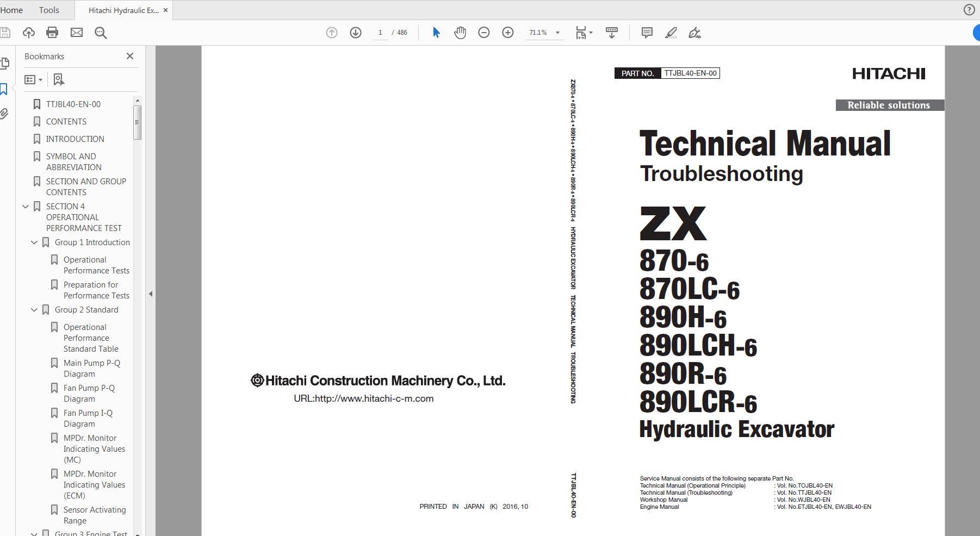This screenshot has height=536, width=980.
Task: Add a comment with the sticky note icon
Action: (x=647, y=33)
